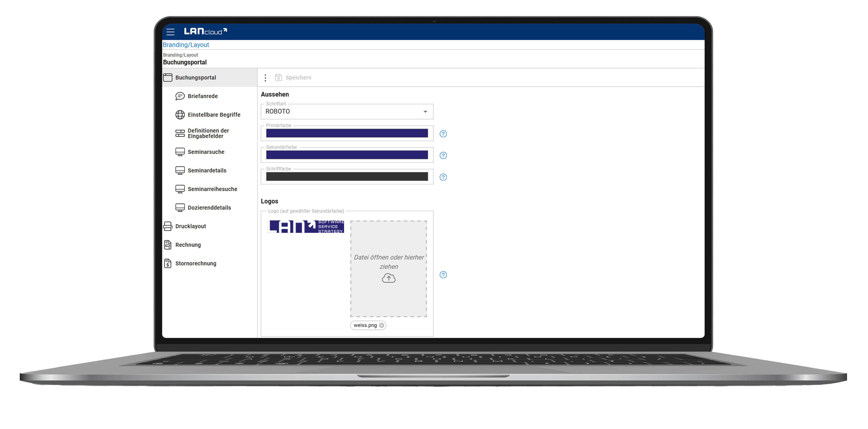Open the help tooltip next to Primärfarbe
Screen dimensions: 868x429
pos(443,134)
